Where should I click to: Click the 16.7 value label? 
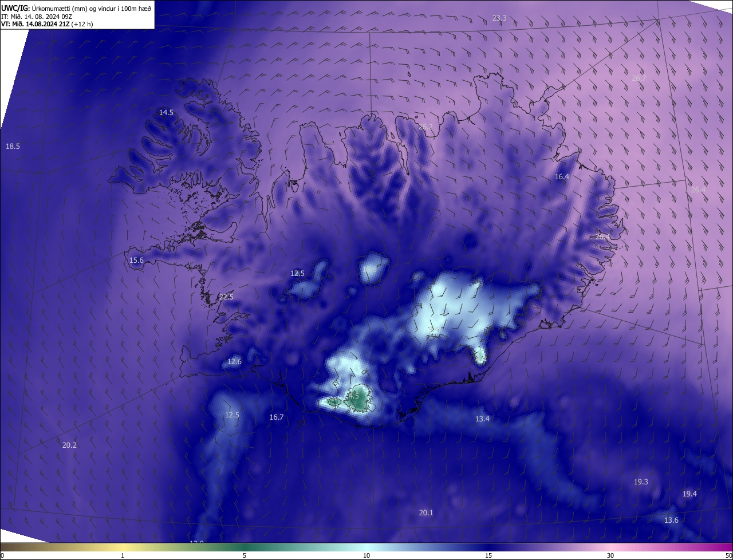(x=277, y=417)
